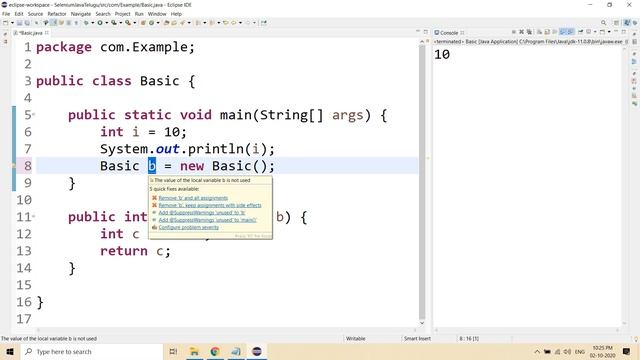Screen dimensions: 640x360
Task: Click 'Remove b, keep assignments with side effects' fix
Action: [210, 205]
